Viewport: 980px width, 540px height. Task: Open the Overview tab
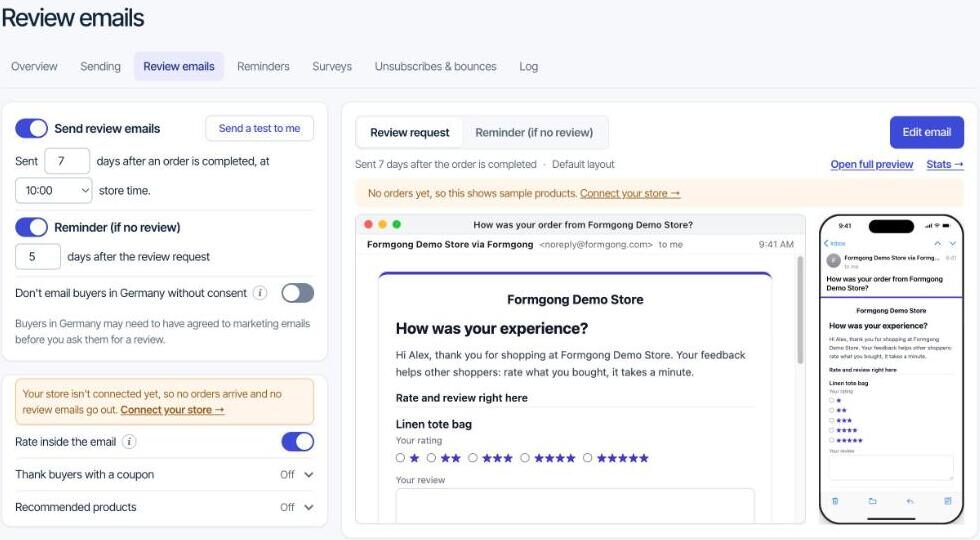tap(34, 66)
